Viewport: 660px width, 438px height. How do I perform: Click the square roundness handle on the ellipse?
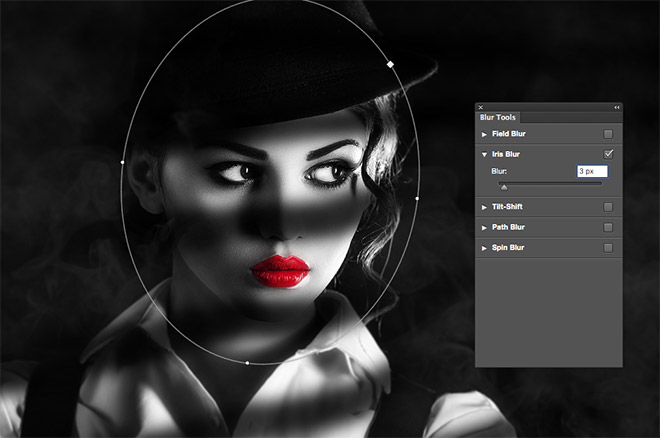[x=390, y=64]
